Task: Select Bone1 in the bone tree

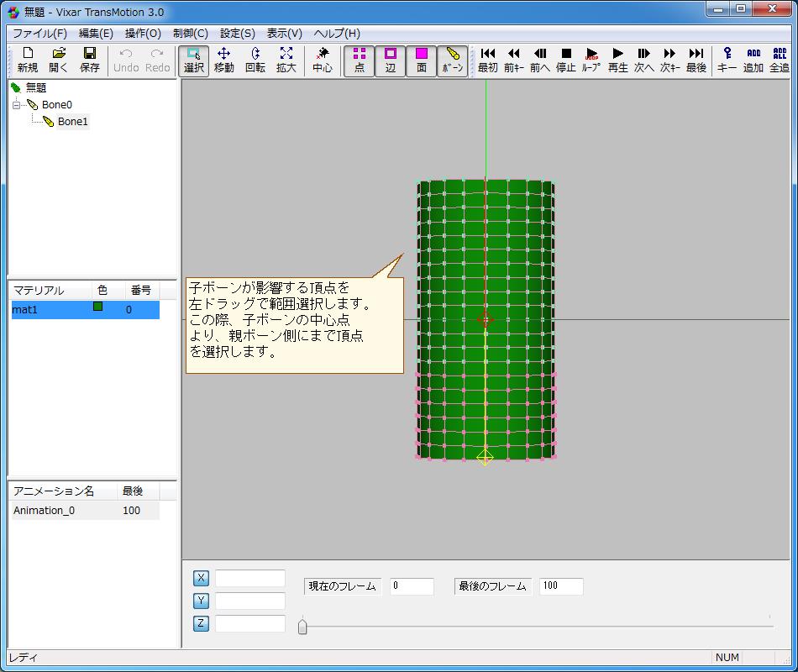Action: click(72, 122)
